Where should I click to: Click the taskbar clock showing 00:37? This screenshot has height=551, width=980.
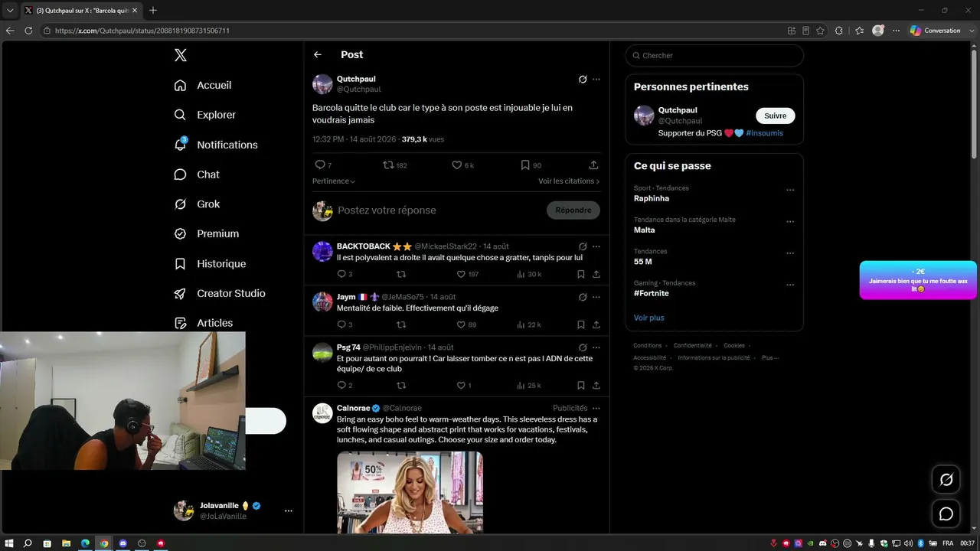click(x=968, y=543)
